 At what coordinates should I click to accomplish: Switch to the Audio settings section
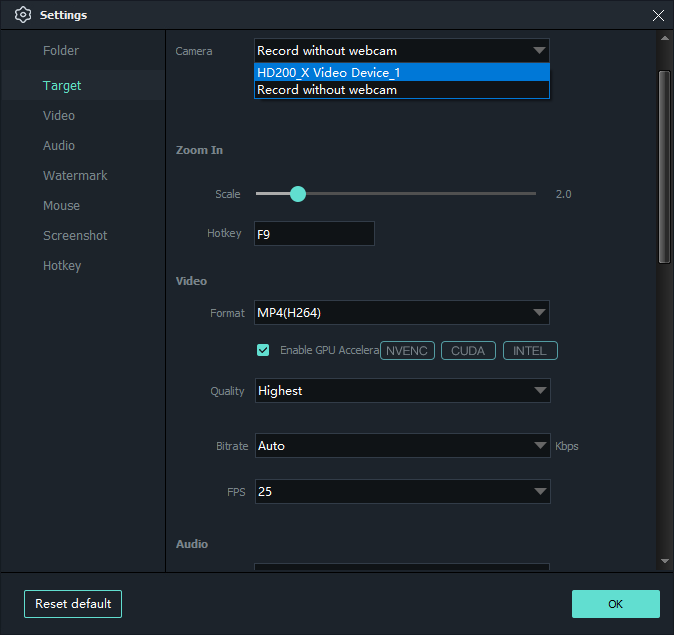coord(59,146)
